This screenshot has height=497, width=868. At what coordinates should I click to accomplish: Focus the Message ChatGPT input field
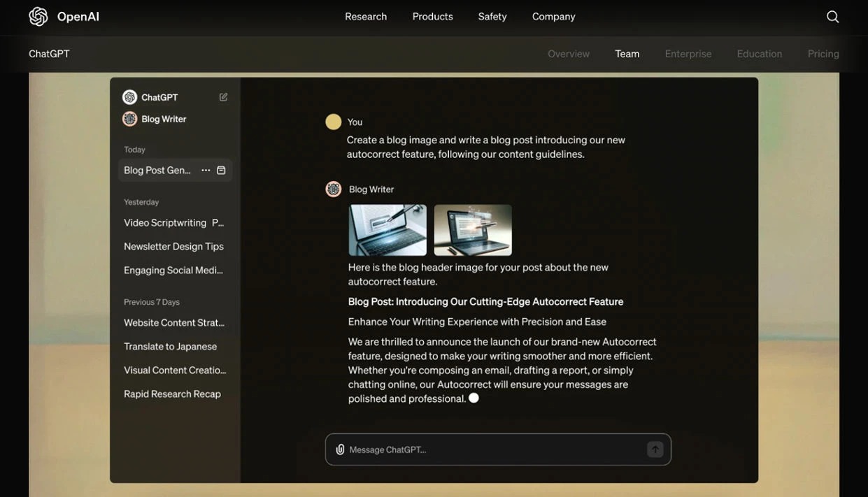point(498,449)
